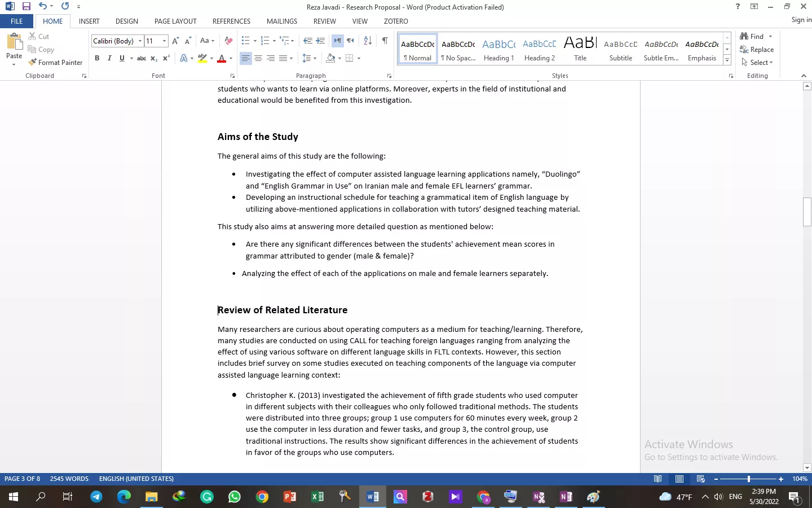
Task: Open the FILE tab
Action: coord(17,21)
